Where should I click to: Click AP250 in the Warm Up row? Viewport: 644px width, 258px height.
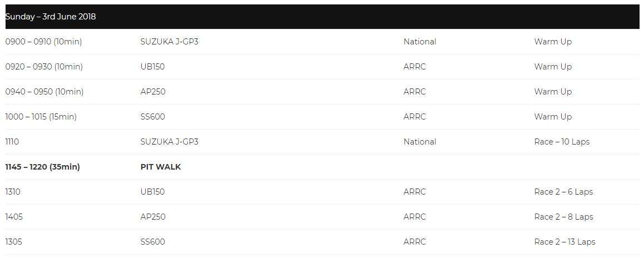153,92
